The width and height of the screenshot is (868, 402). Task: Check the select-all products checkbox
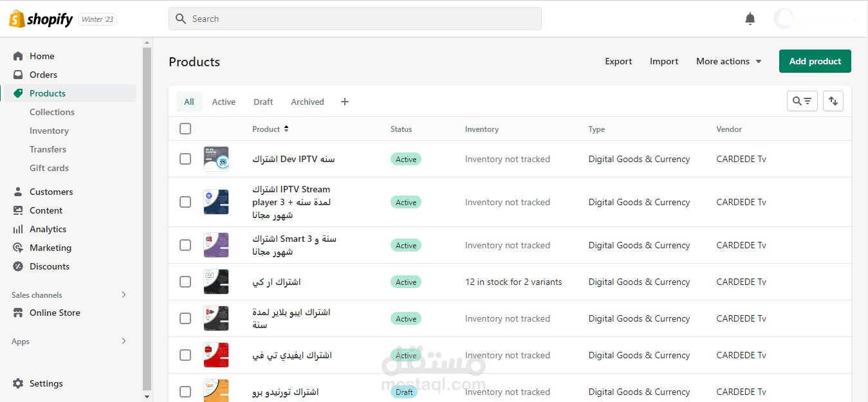(185, 128)
